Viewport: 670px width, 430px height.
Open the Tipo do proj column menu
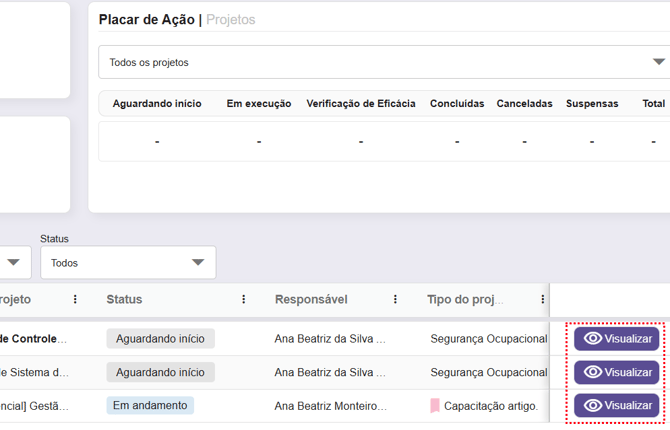pyautogui.click(x=543, y=299)
